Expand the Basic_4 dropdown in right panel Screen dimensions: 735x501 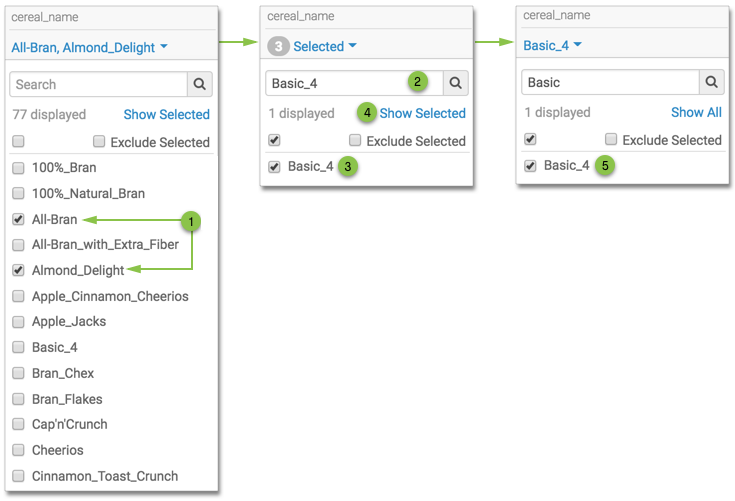coord(553,45)
